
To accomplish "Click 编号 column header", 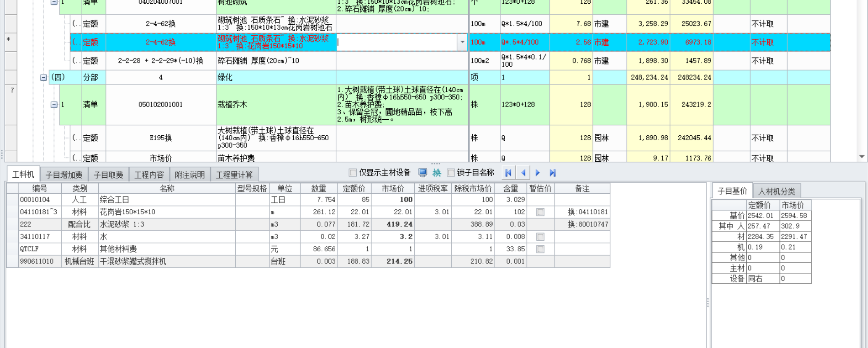I will click(40, 188).
